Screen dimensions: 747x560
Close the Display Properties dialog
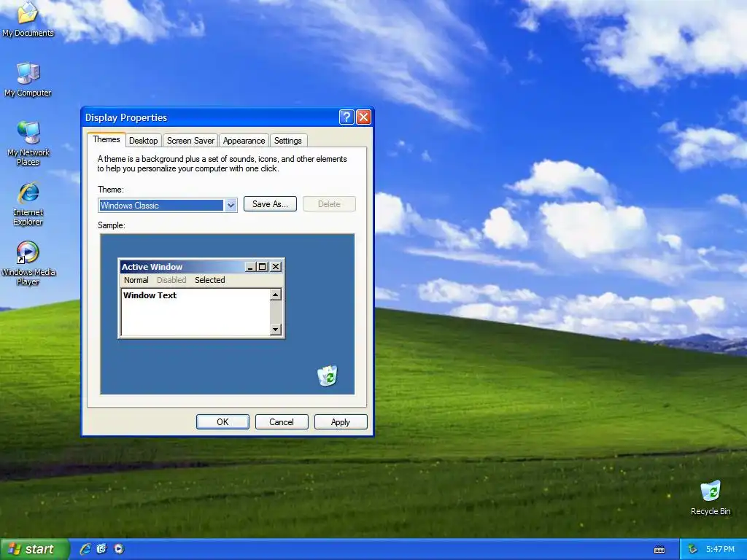click(363, 117)
